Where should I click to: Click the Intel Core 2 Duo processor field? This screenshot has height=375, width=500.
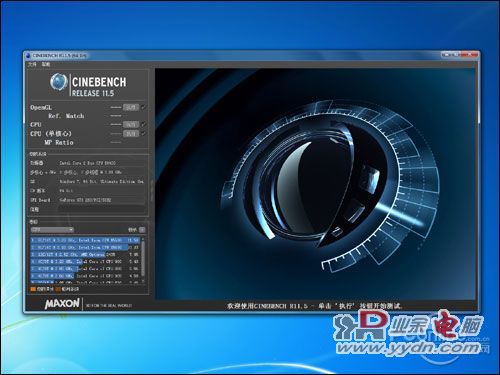pyautogui.click(x=101, y=163)
